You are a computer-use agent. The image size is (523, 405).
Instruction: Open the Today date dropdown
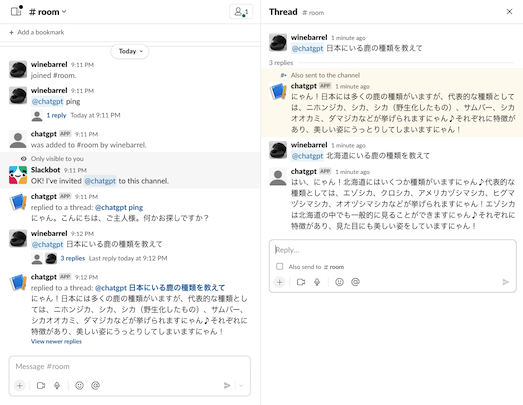[x=130, y=51]
